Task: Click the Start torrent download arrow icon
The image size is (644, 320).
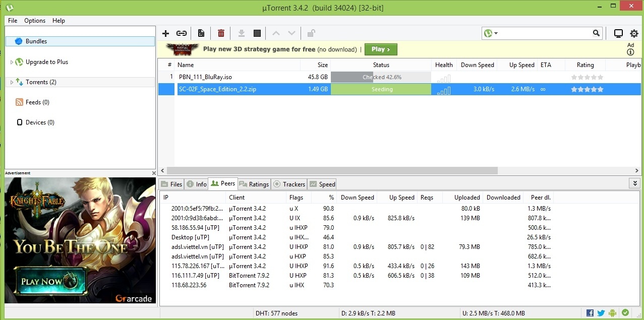Action: click(242, 33)
